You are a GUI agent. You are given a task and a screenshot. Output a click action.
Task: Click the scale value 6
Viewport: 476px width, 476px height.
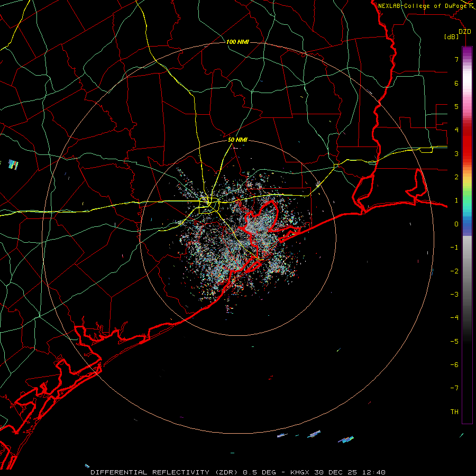click(x=456, y=83)
